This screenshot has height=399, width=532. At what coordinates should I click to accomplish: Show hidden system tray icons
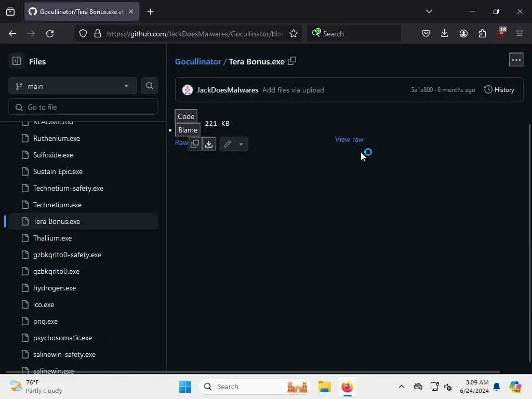pyautogui.click(x=402, y=387)
